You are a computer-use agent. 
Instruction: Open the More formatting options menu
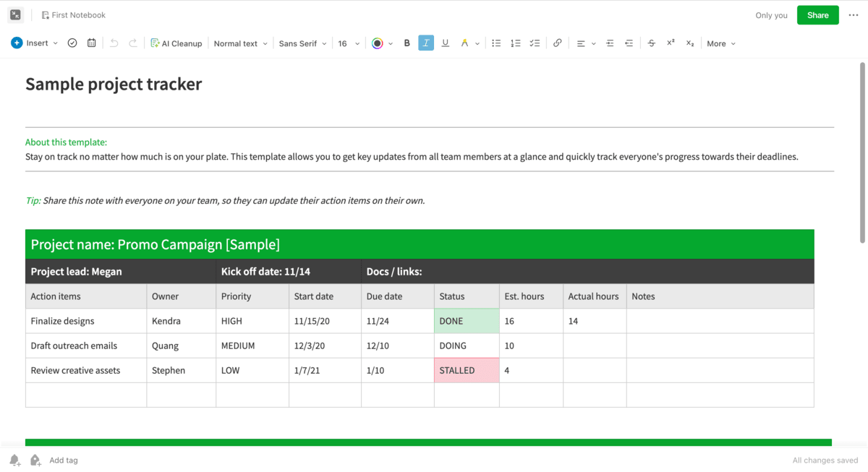[x=720, y=43]
